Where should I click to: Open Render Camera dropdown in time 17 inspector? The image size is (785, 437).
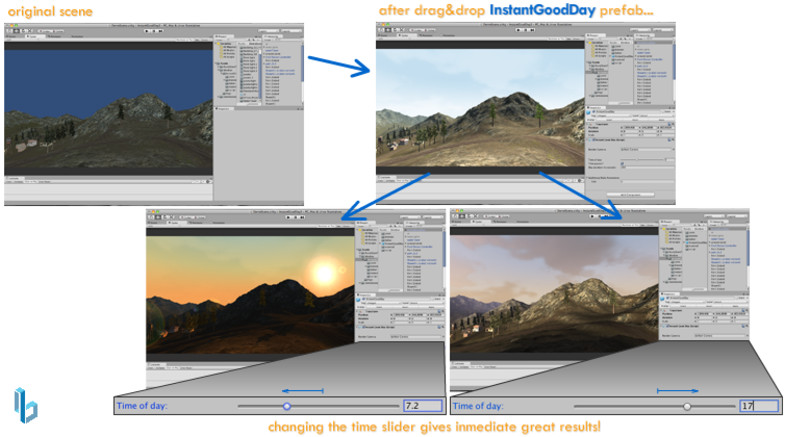click(719, 335)
